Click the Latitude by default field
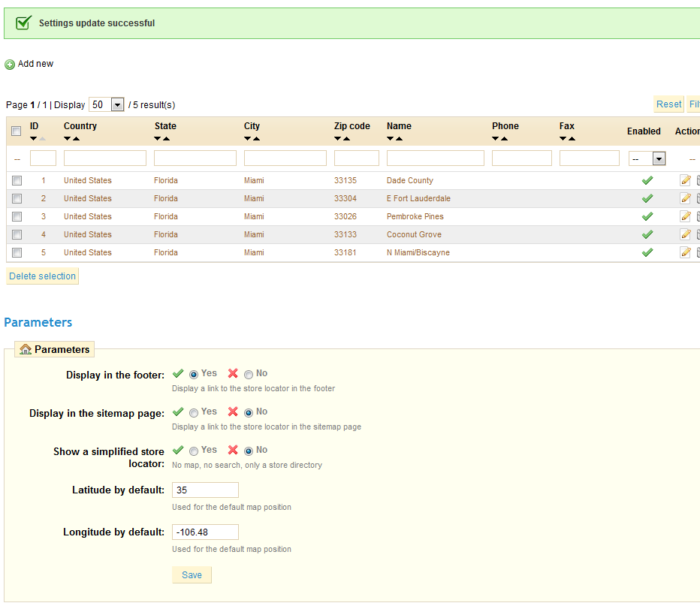Viewport: 700px width, 606px height. 205,490
